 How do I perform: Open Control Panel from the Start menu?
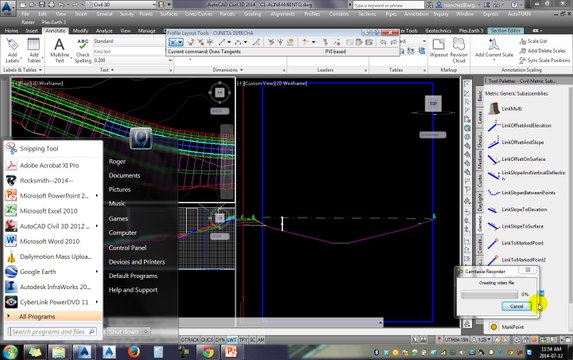pos(128,248)
